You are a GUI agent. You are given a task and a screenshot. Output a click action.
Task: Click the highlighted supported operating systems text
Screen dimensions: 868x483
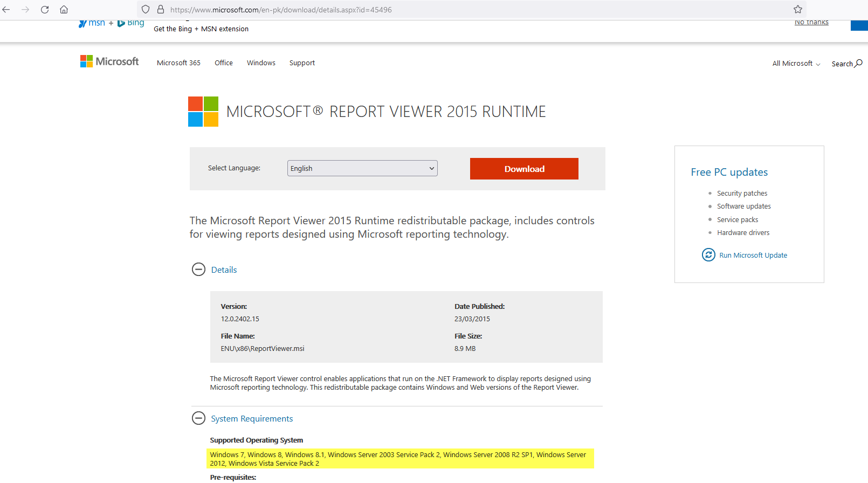(x=400, y=459)
